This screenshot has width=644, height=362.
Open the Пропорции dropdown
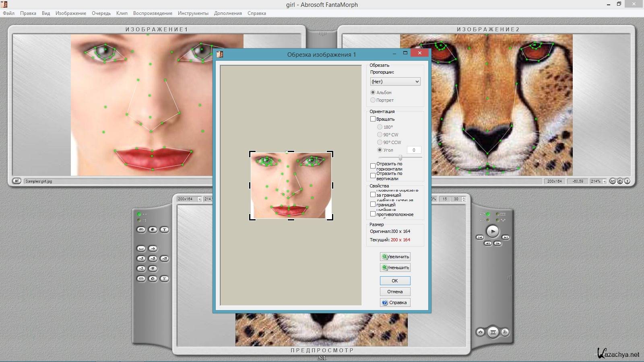click(395, 82)
